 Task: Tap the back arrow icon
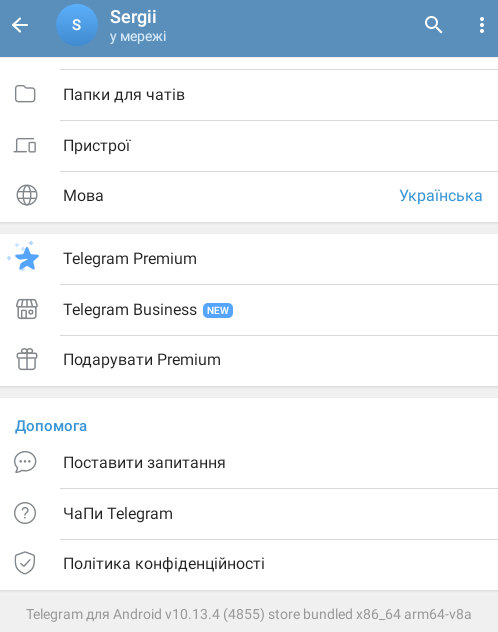20,25
